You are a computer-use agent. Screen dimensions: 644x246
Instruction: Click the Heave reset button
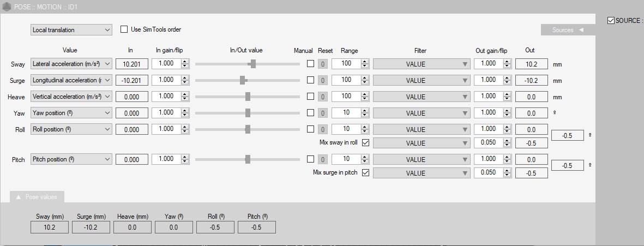coord(323,97)
